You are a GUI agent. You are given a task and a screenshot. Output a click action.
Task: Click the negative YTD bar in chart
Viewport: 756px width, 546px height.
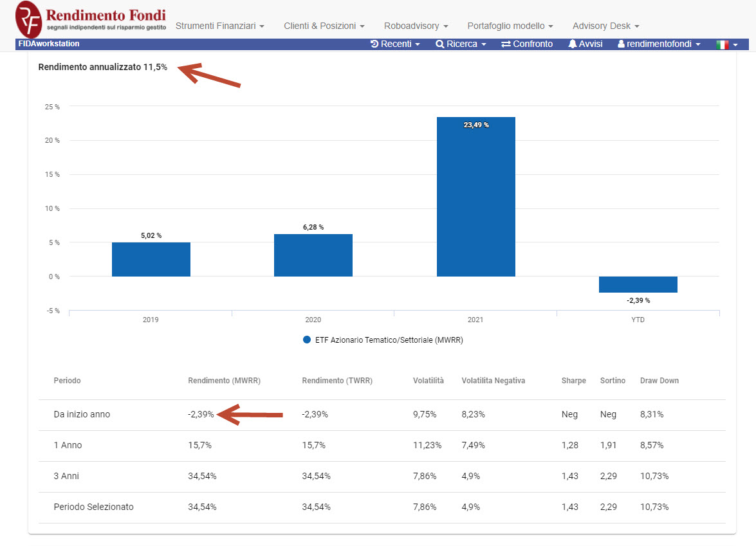638,284
